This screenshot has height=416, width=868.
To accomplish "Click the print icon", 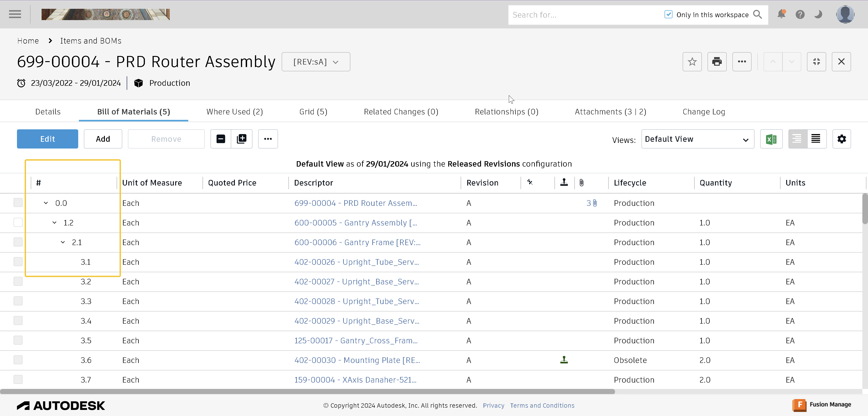I will pyautogui.click(x=717, y=62).
